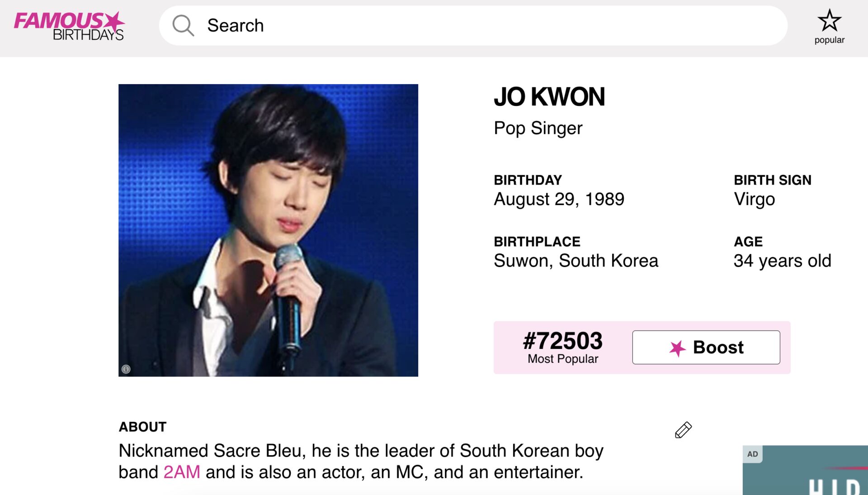Click the pencil edit icon beside About

click(x=683, y=430)
